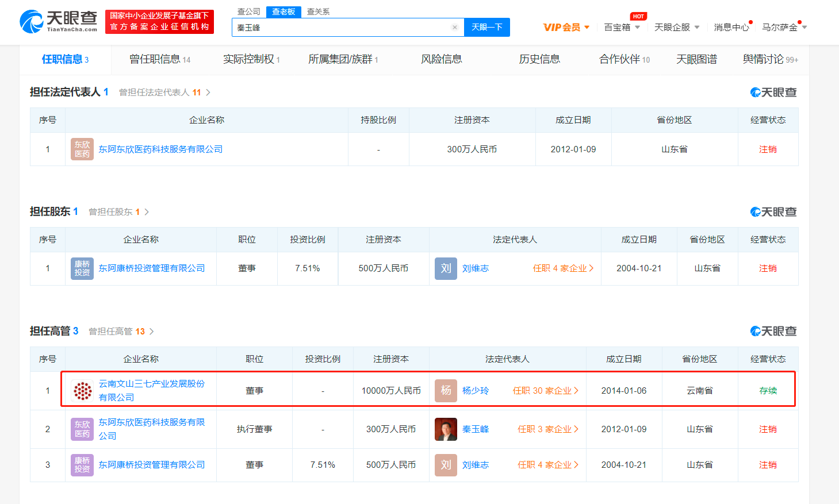Open 东阿东欣医药科技服务有限公司 link in first table
The width and height of the screenshot is (839, 504).
point(160,149)
